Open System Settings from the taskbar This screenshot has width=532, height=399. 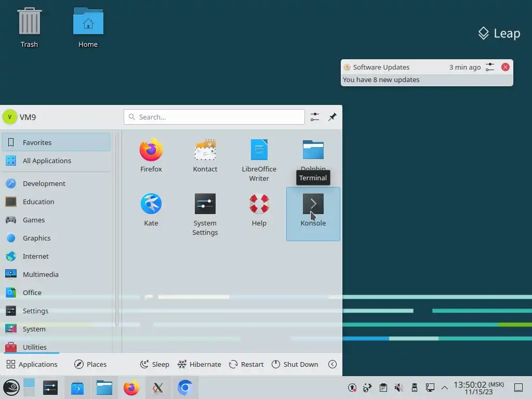coord(50,388)
